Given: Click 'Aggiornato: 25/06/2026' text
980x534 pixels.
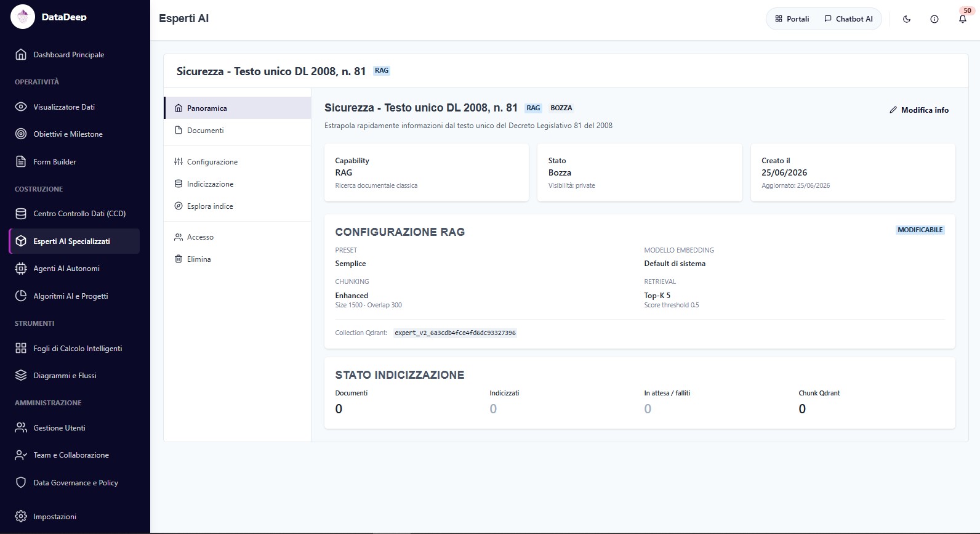Looking at the screenshot, I should click(795, 185).
